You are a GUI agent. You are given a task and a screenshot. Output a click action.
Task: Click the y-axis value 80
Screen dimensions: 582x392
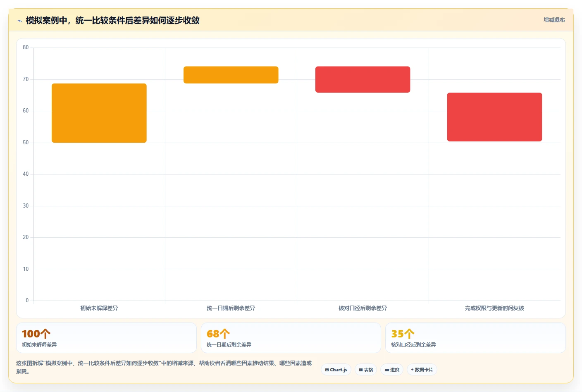point(26,48)
